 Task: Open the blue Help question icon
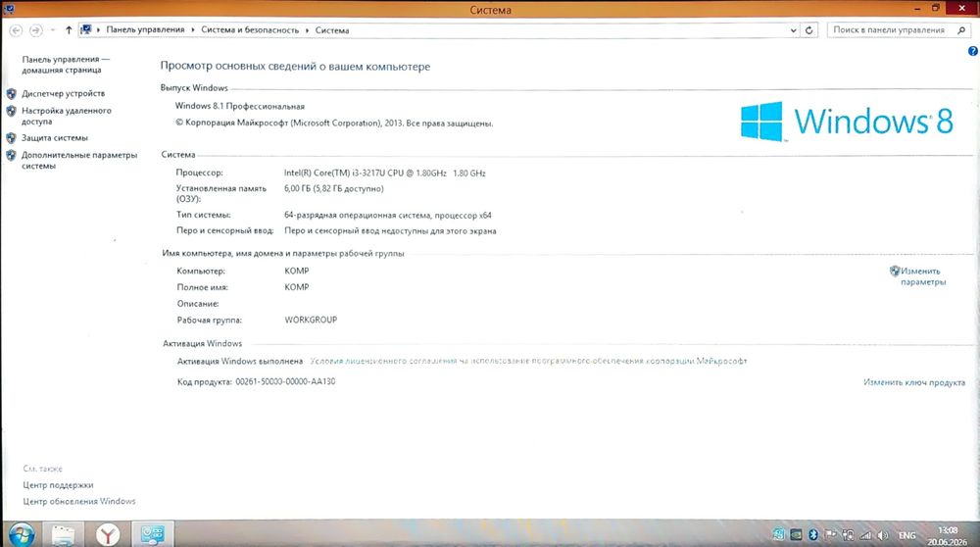973,51
